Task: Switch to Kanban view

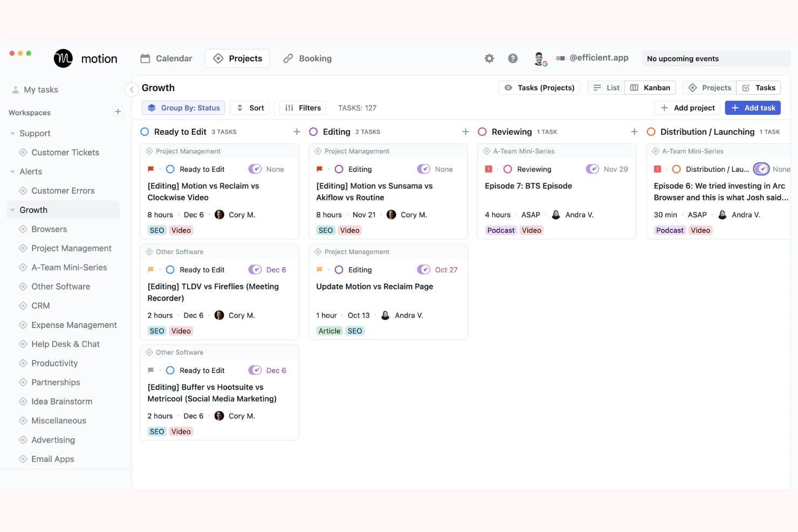Action: 650,88
